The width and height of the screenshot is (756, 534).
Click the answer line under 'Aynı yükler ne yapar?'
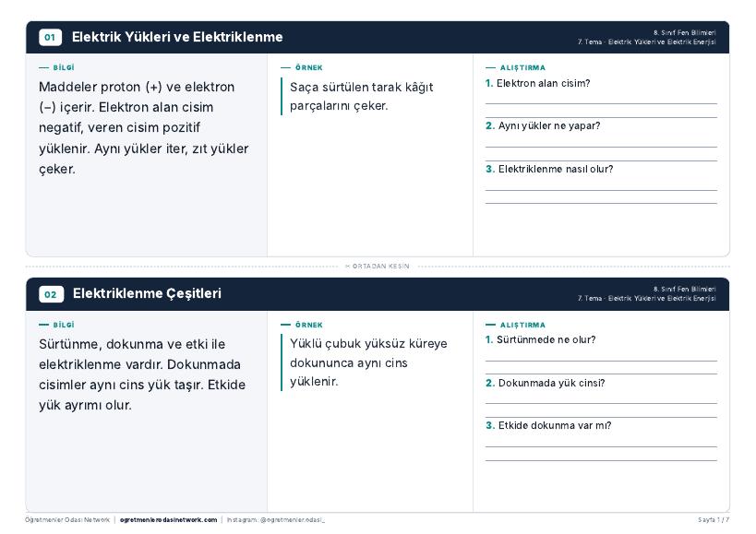coord(601,147)
